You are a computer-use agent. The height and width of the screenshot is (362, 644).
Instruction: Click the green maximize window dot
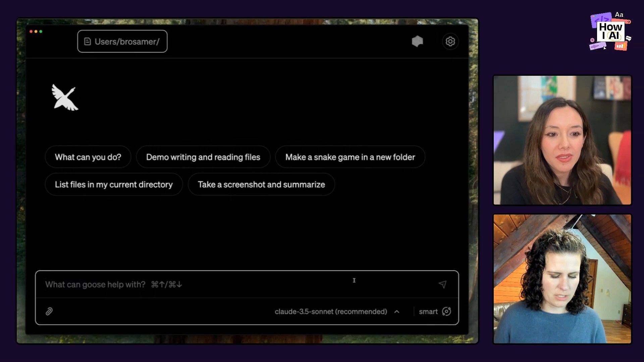(41, 32)
